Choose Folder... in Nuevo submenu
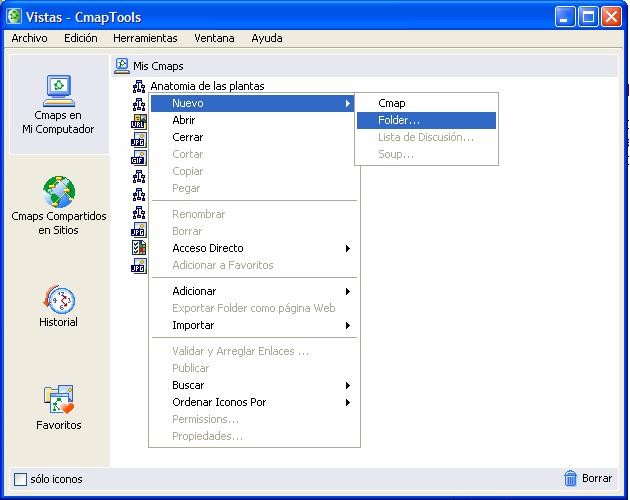630x500 pixels. (426, 121)
